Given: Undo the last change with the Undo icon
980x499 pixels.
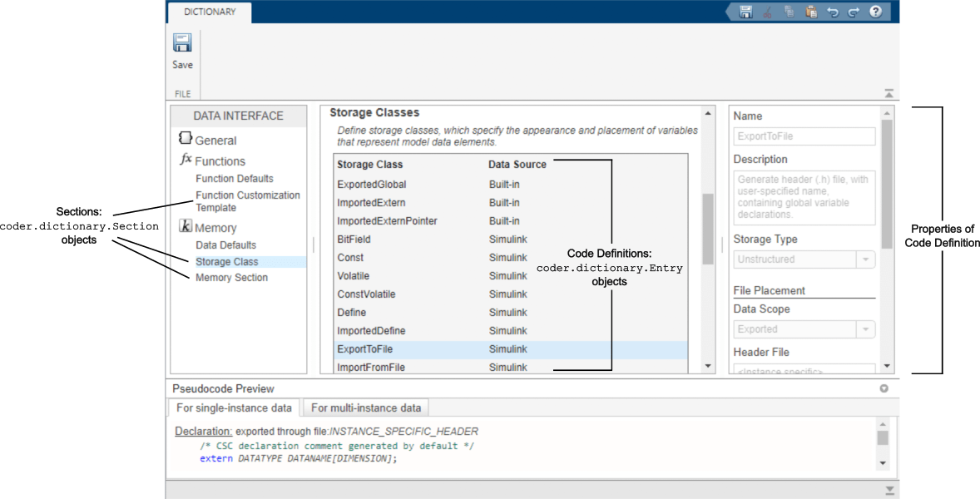Looking at the screenshot, I should point(834,12).
